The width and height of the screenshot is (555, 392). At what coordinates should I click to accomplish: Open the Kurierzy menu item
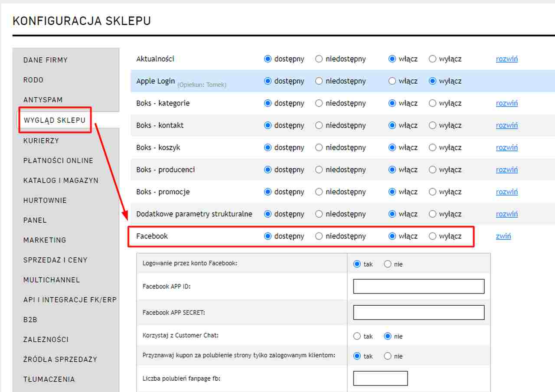[41, 140]
